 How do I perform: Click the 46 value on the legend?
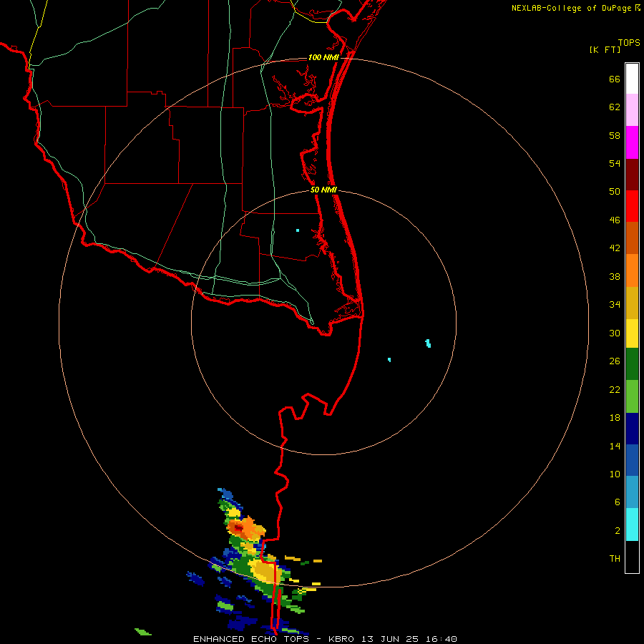click(x=615, y=220)
